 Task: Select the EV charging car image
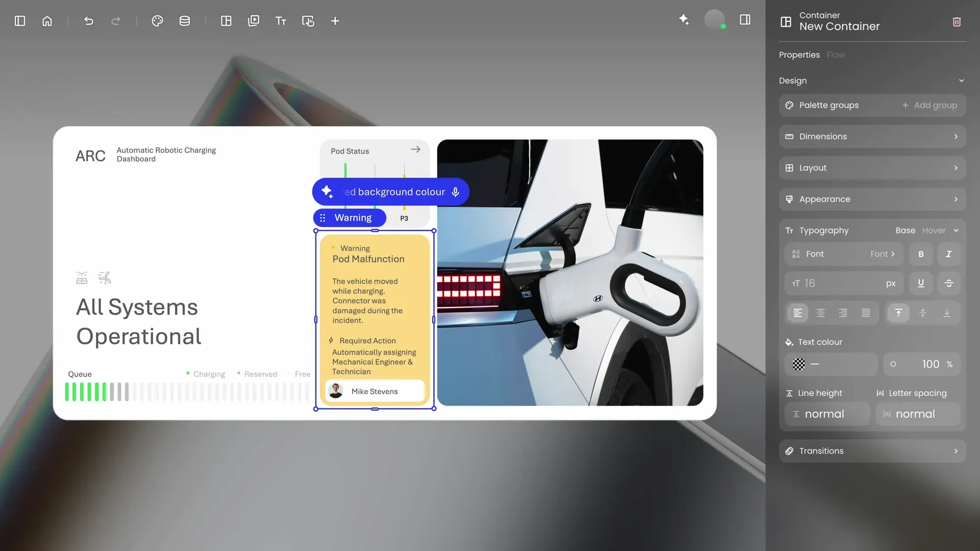pos(570,272)
